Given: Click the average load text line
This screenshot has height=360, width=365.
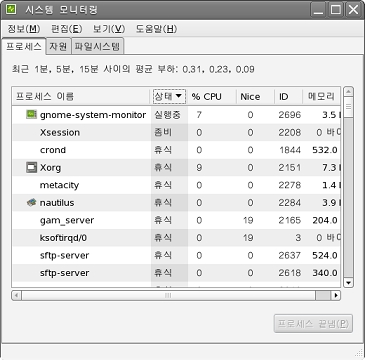Looking at the screenshot, I should pos(133,70).
